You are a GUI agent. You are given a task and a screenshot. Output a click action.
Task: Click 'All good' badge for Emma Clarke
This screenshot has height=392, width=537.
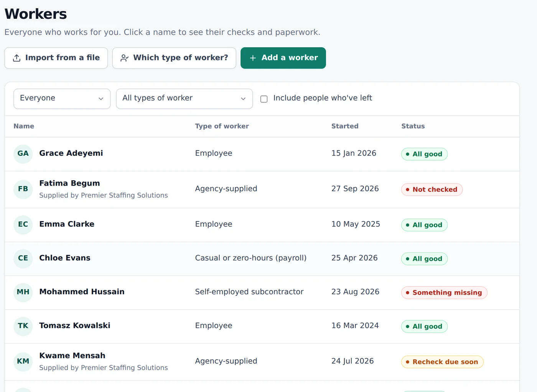[x=424, y=225]
